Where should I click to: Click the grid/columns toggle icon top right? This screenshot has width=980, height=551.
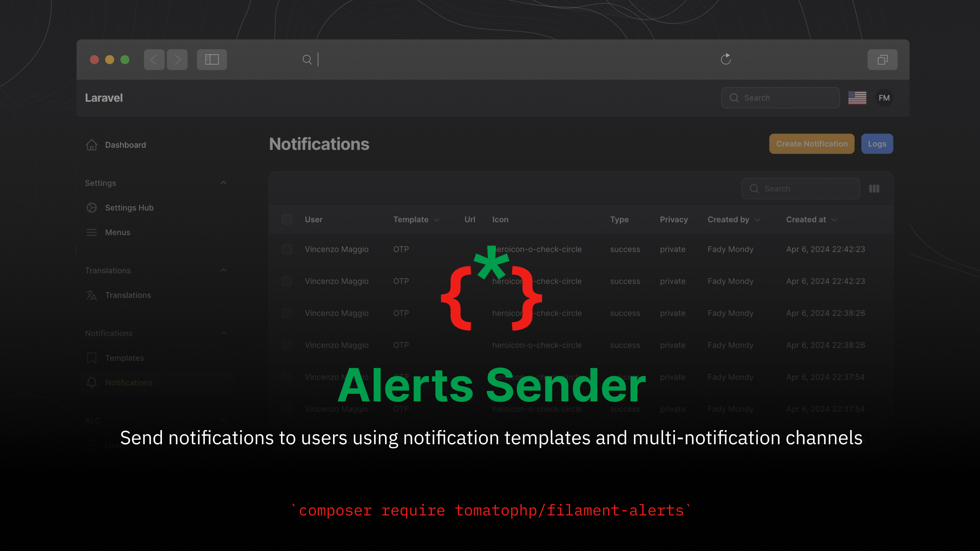tap(874, 188)
